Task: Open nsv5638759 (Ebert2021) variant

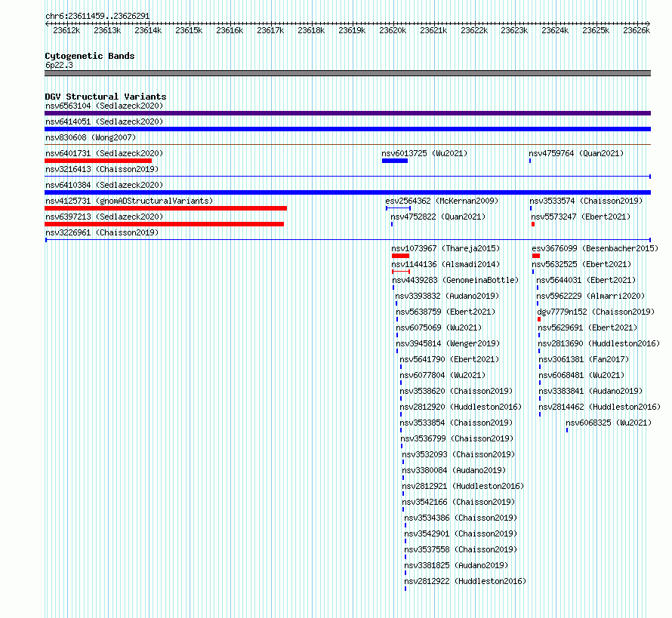Action: pyautogui.click(x=445, y=312)
